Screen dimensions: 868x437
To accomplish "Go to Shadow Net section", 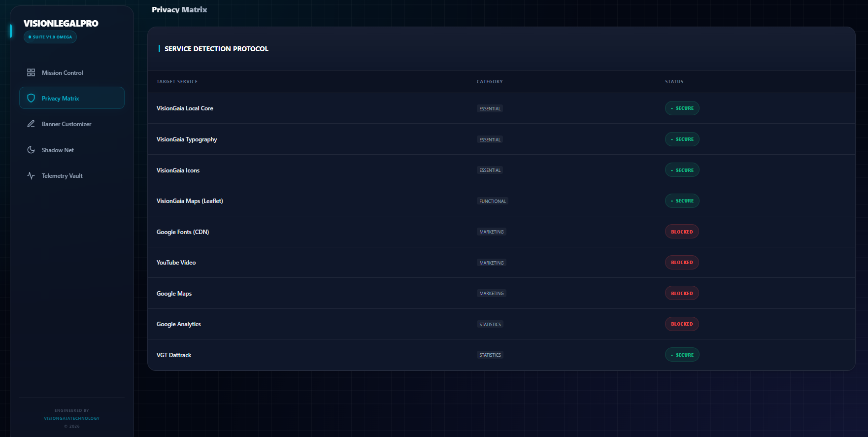I will click(72, 150).
